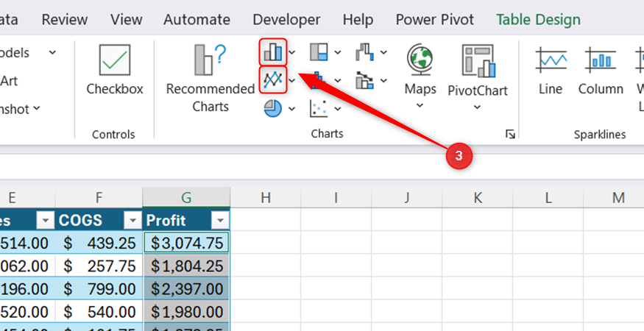Select COGS cell showing 799.00

coord(99,289)
